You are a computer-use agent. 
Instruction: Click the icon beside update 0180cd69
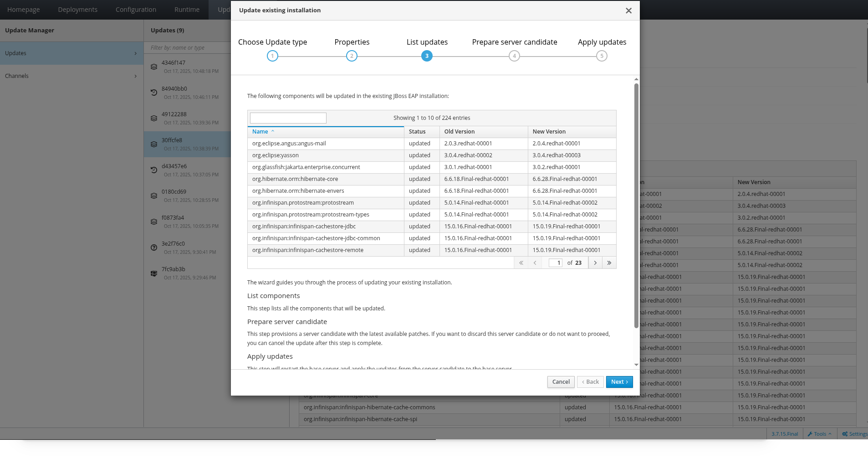pos(154,196)
